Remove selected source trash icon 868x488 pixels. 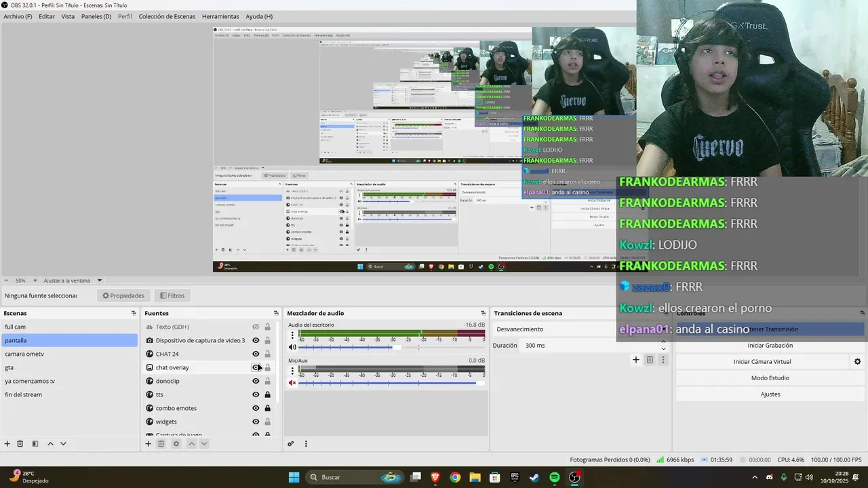pos(161,444)
